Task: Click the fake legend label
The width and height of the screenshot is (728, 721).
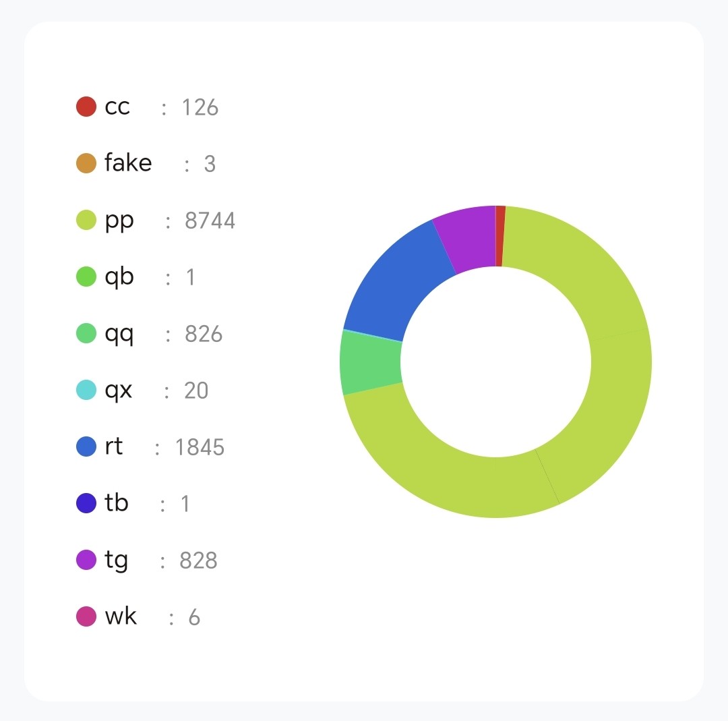Action: pos(128,163)
